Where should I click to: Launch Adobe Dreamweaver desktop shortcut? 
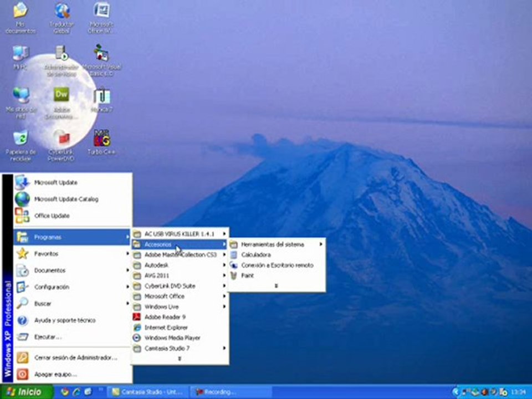pos(62,103)
